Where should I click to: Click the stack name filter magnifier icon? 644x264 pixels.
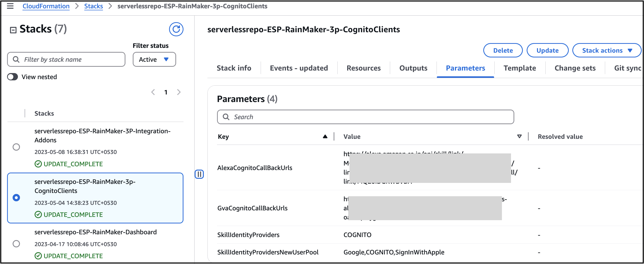pos(16,59)
